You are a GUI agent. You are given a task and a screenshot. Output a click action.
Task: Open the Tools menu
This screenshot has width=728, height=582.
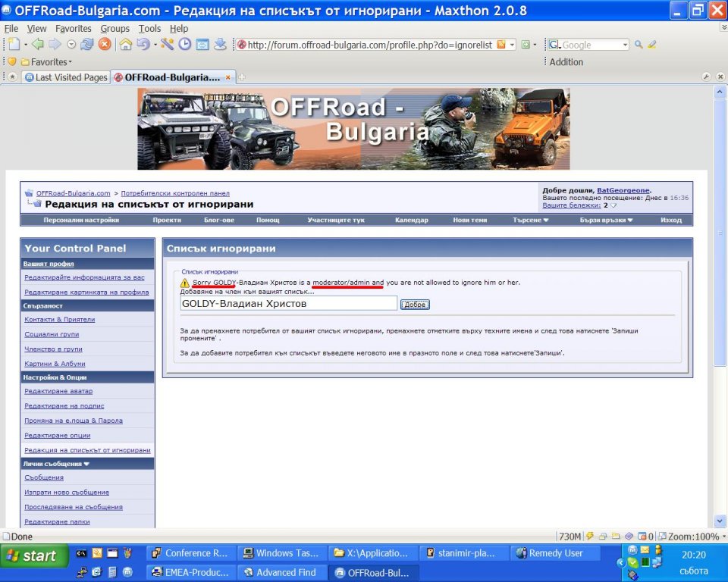coord(149,29)
